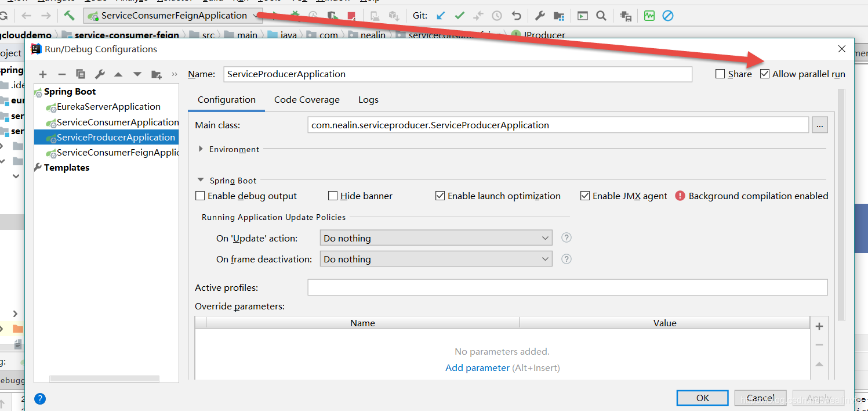The height and width of the screenshot is (411, 868).
Task: Click Add parameter link
Action: pyautogui.click(x=477, y=367)
